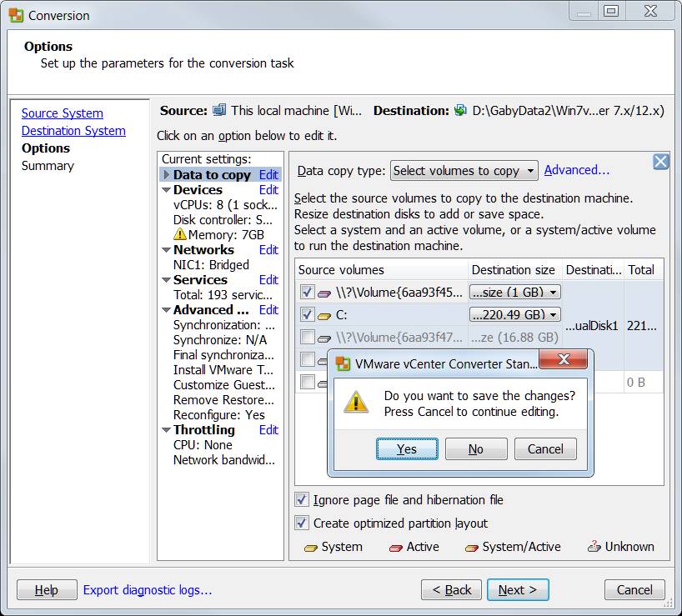Click the destination icon beside D:\GabyData2
This screenshot has height=616, width=682.
pyautogui.click(x=460, y=110)
